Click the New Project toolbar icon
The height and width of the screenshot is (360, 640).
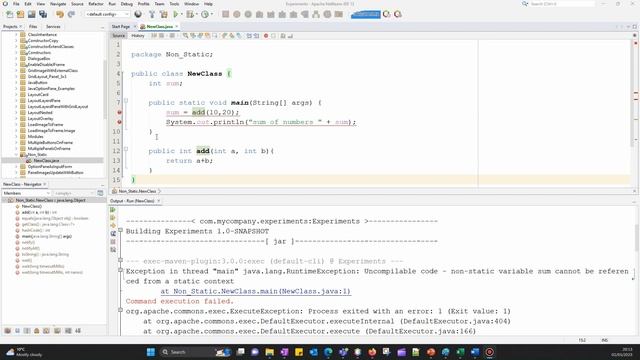pyautogui.click(x=20, y=14)
